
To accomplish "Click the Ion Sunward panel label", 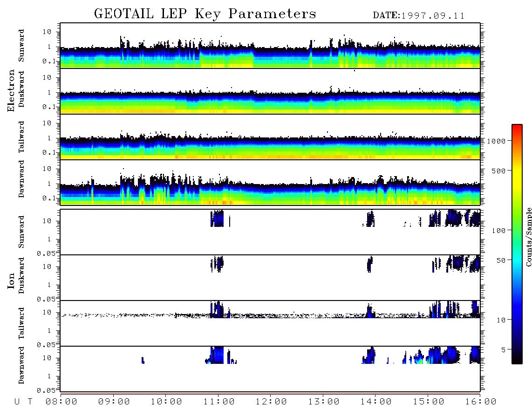I will 21,232.
